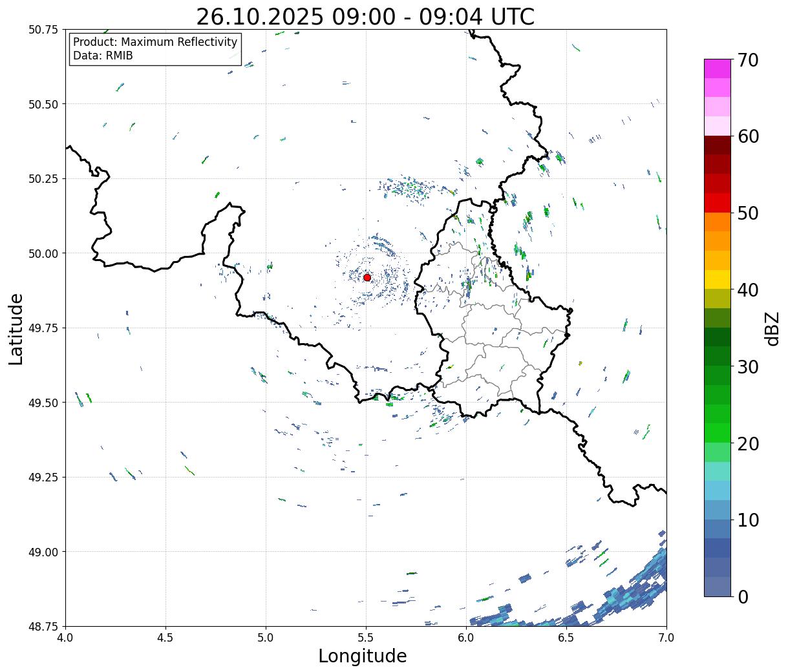Click longitude tick label 5.5
The width and height of the screenshot is (788, 672).
coord(366,638)
